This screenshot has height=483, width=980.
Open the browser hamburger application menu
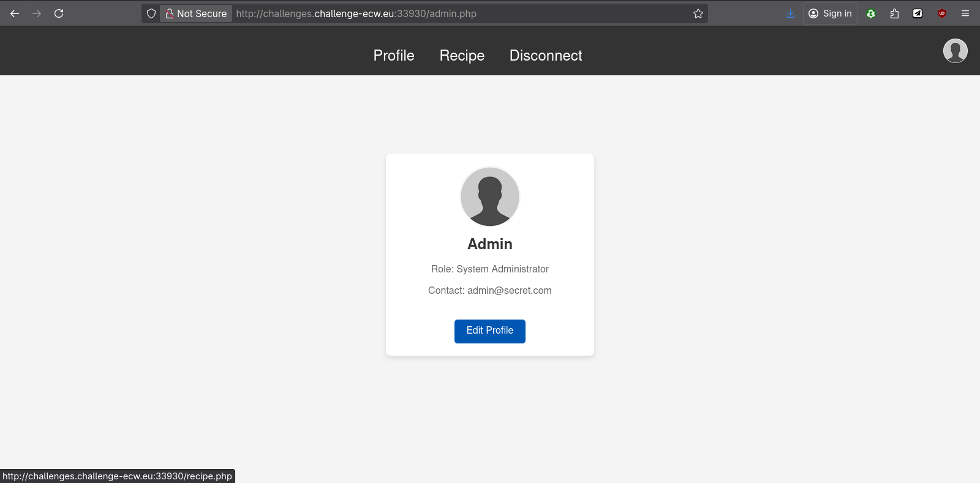click(x=965, y=13)
